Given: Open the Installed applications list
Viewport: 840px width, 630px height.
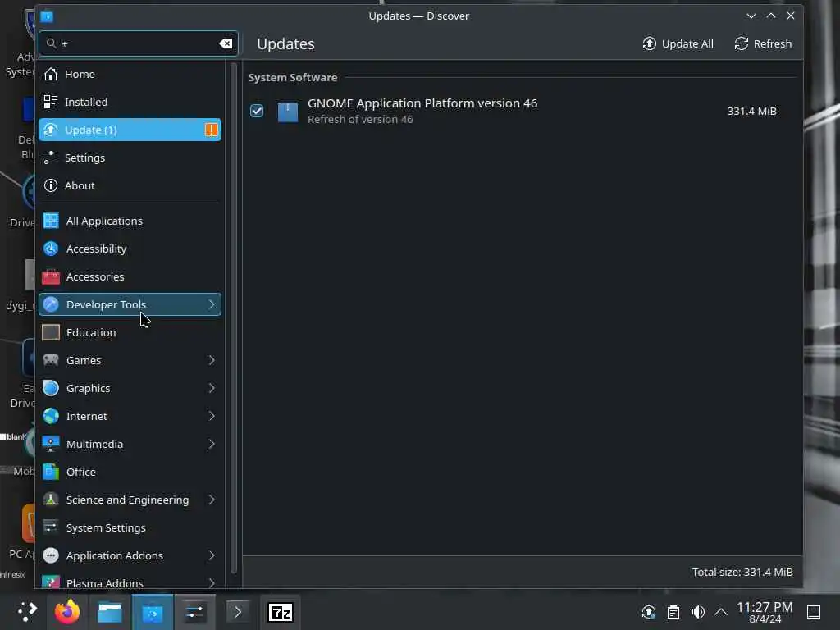Looking at the screenshot, I should point(130,102).
